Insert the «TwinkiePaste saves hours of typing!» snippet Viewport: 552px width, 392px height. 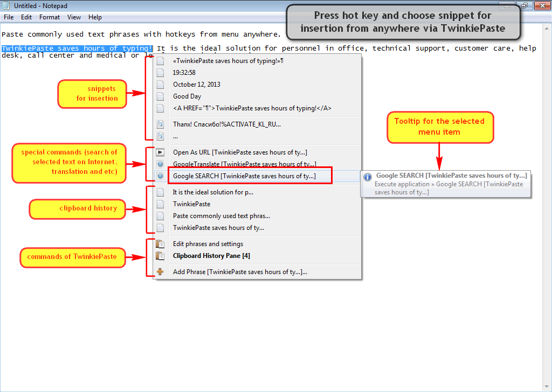point(258,61)
